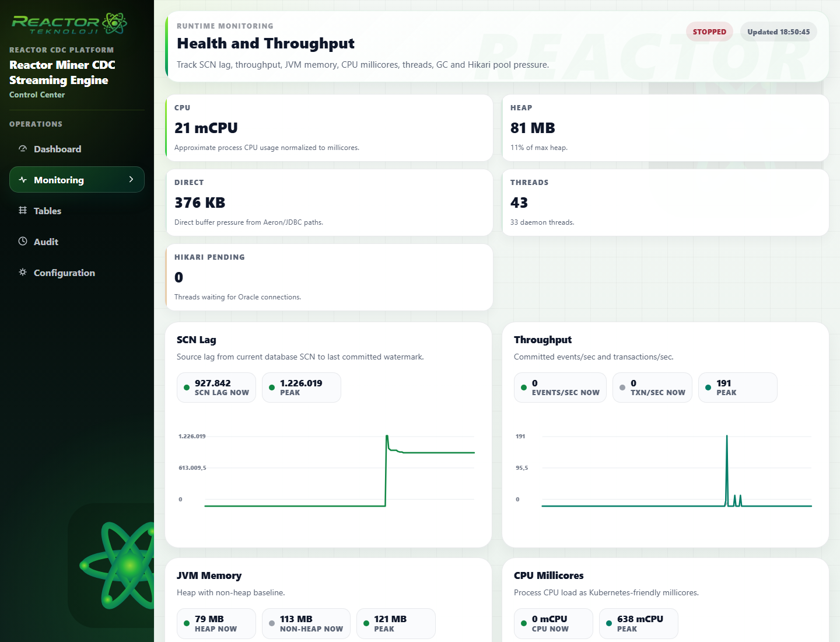Select the Monitoring menu item
Image resolution: width=840 pixels, height=642 pixels.
click(x=77, y=180)
